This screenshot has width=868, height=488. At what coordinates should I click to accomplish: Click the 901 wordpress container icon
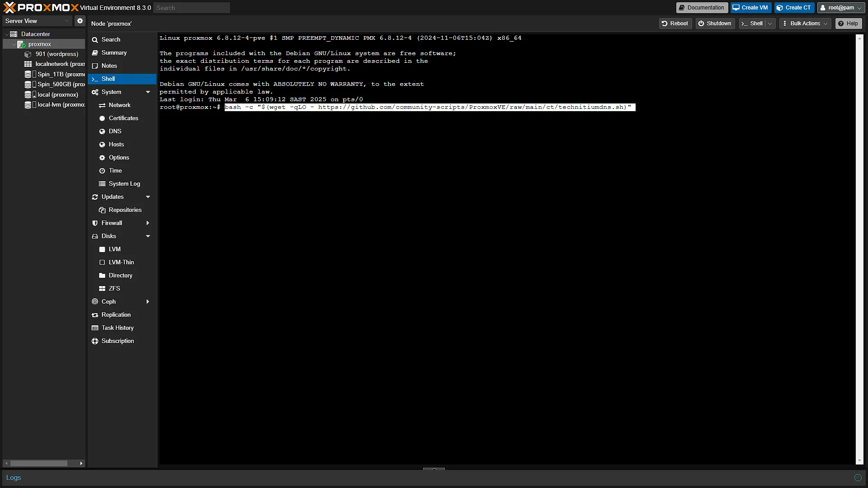[x=28, y=54]
